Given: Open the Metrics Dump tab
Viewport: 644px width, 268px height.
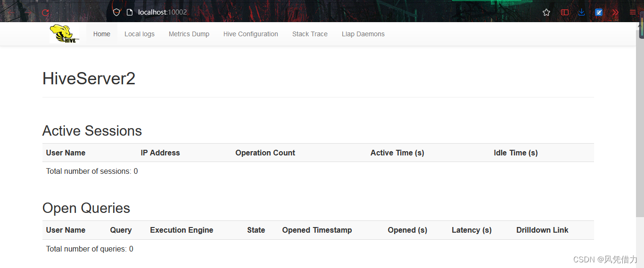Looking at the screenshot, I should [x=189, y=34].
